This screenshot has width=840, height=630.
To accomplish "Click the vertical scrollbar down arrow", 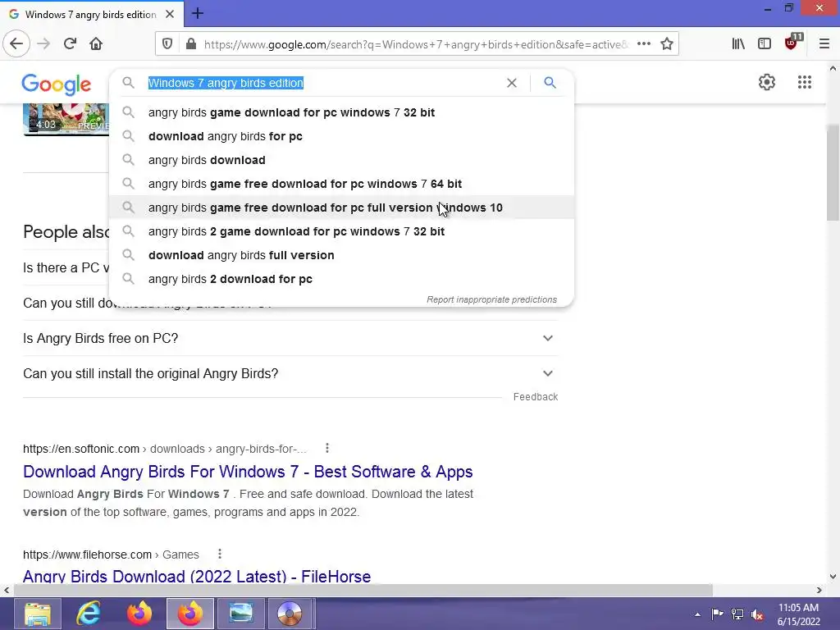I will [x=833, y=577].
